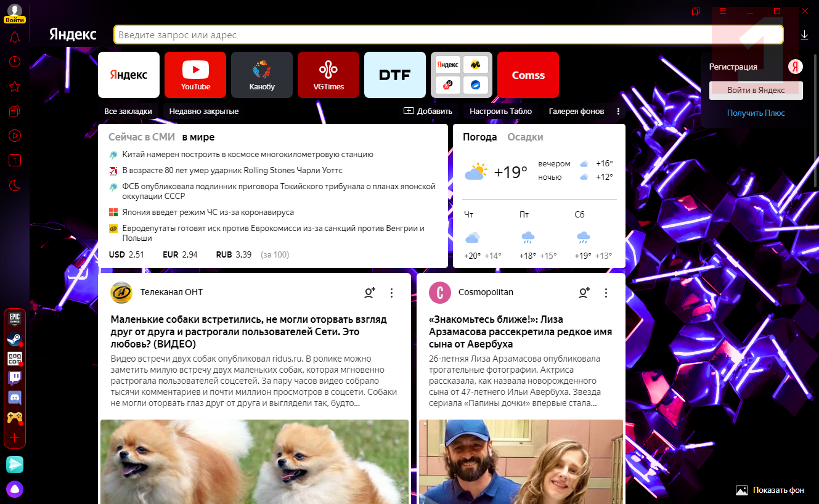Click the current temperature +19°
Image resolution: width=819 pixels, height=504 pixels.
[511, 172]
